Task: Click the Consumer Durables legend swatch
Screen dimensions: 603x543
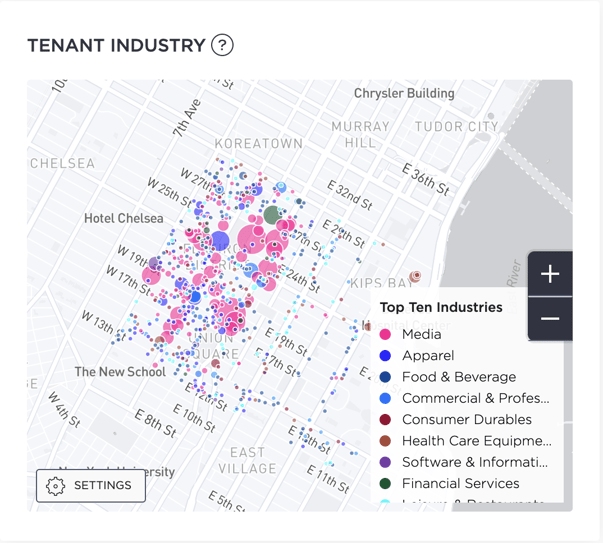Action: tap(385, 420)
